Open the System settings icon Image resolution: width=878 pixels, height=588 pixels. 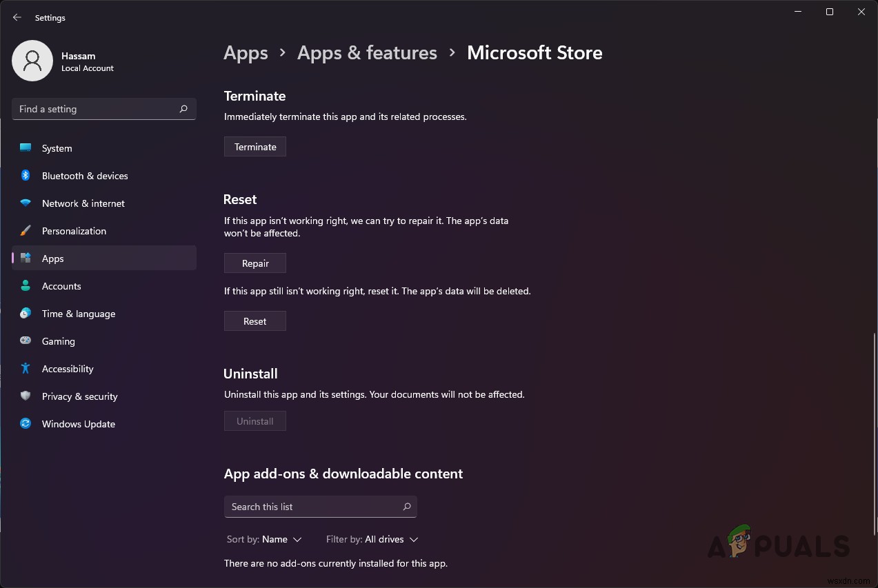[x=26, y=148]
